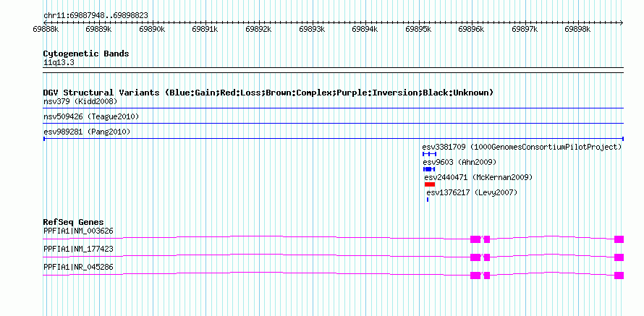Screen dimensions: 644x316
Task: Open variant esv3381709 1000Genomes label
Action: (522, 147)
